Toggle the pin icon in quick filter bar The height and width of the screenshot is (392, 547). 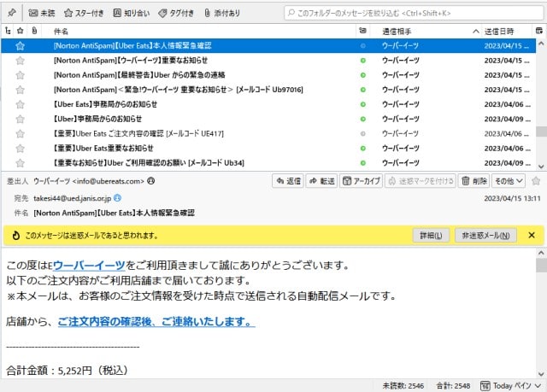click(11, 13)
